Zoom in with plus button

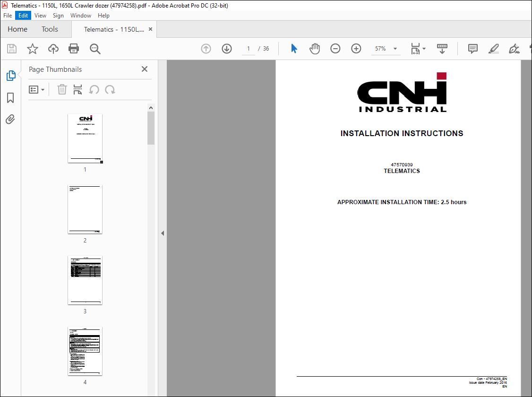point(356,49)
